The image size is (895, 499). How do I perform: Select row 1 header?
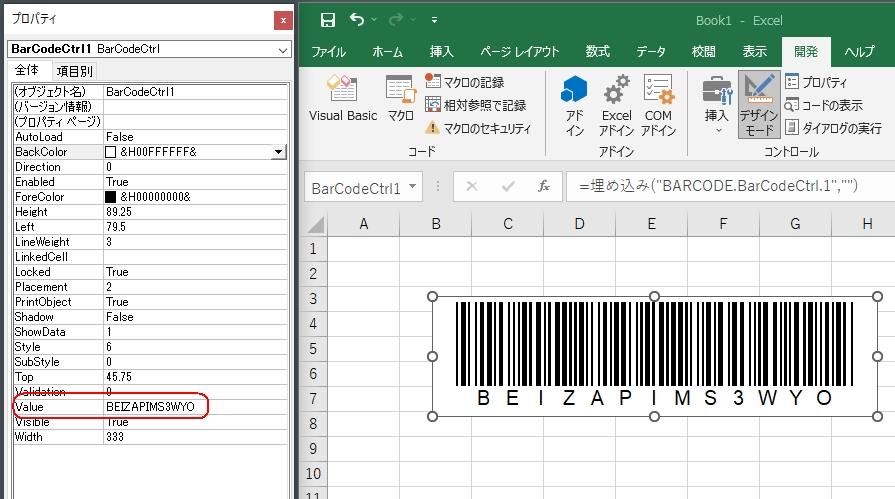313,249
